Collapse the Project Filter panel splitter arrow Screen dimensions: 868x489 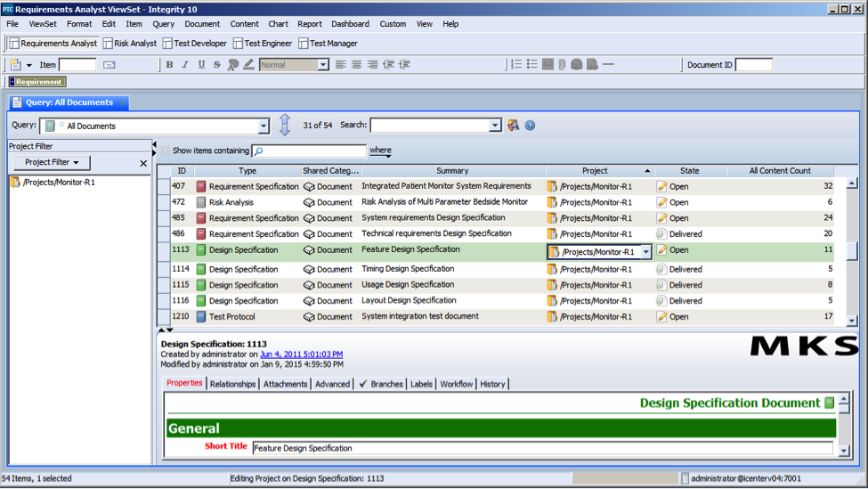(154, 145)
